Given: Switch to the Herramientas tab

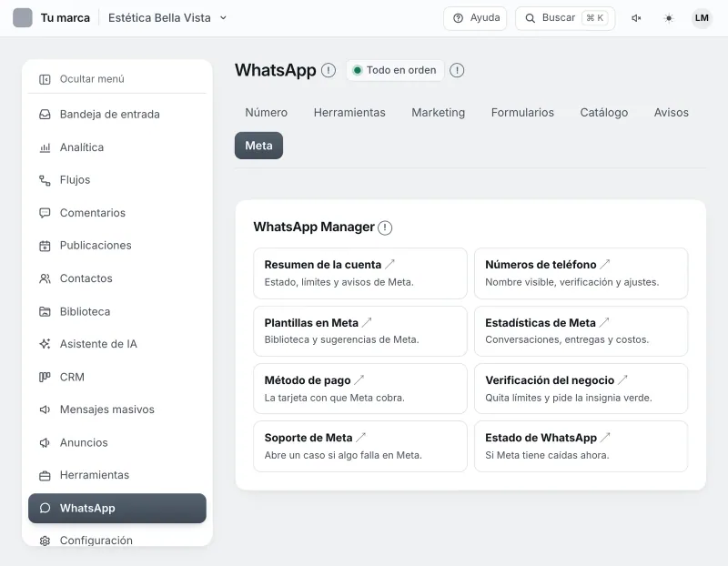Looking at the screenshot, I should [349, 112].
